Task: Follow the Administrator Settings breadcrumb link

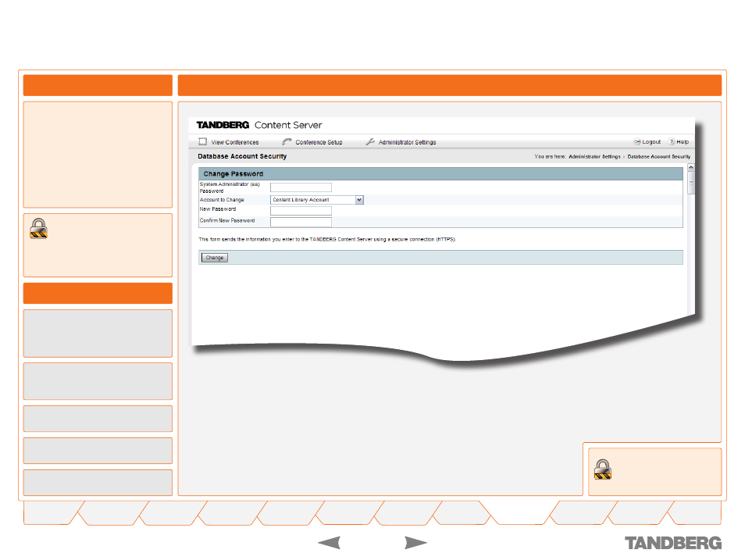Action: 594,156
